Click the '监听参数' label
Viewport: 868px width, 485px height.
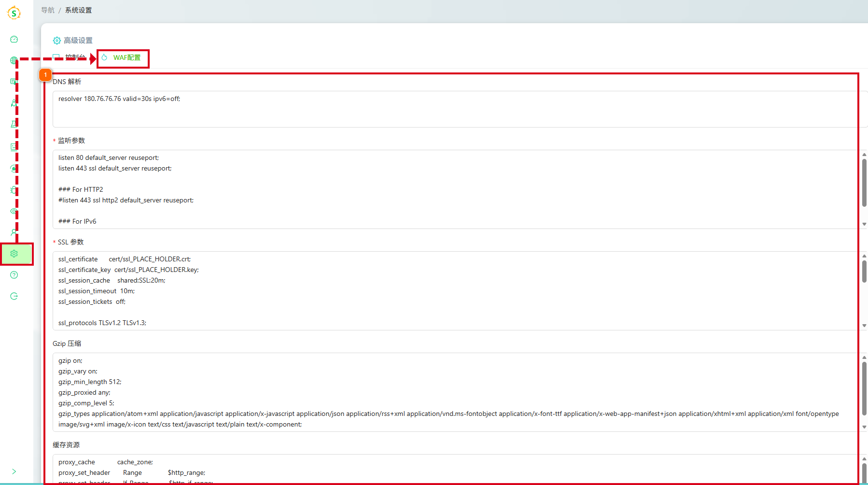pos(71,141)
